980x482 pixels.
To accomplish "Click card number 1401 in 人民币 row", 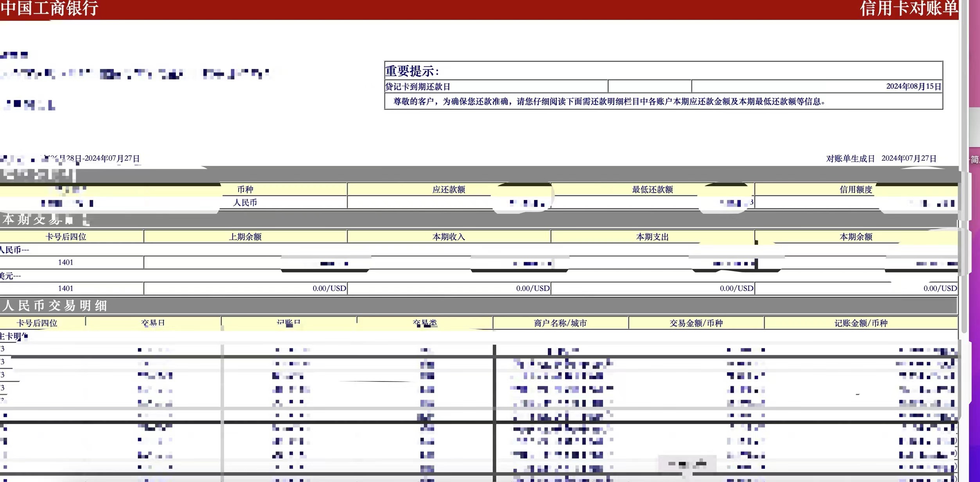I will [x=66, y=263].
